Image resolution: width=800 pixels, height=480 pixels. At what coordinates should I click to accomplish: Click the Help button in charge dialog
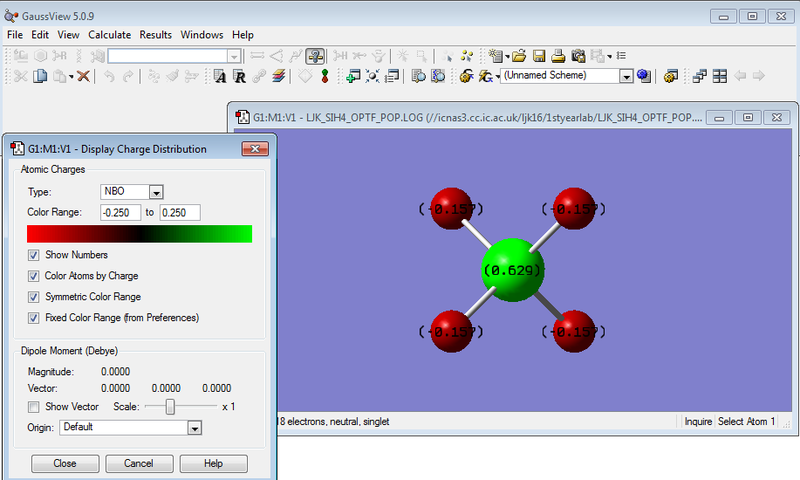point(213,464)
